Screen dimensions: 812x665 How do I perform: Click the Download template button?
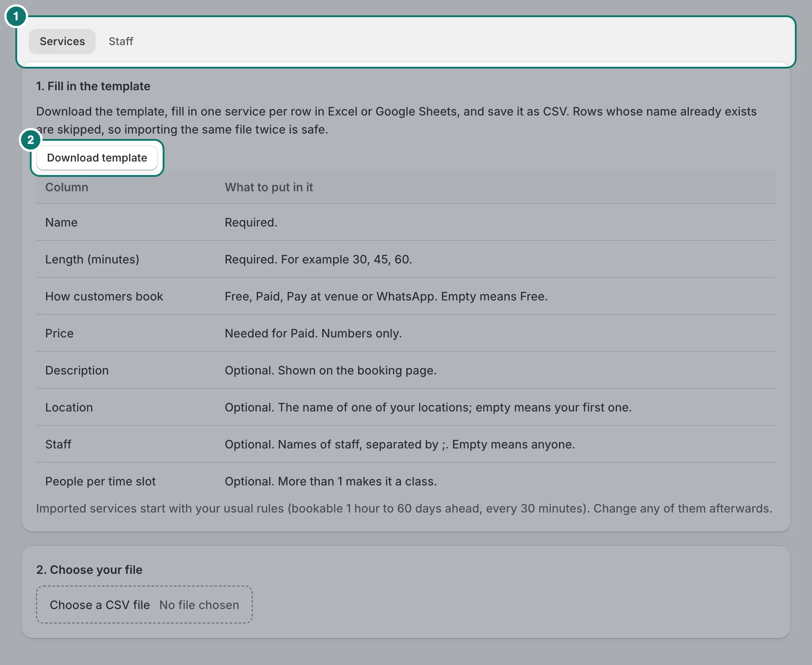click(97, 158)
